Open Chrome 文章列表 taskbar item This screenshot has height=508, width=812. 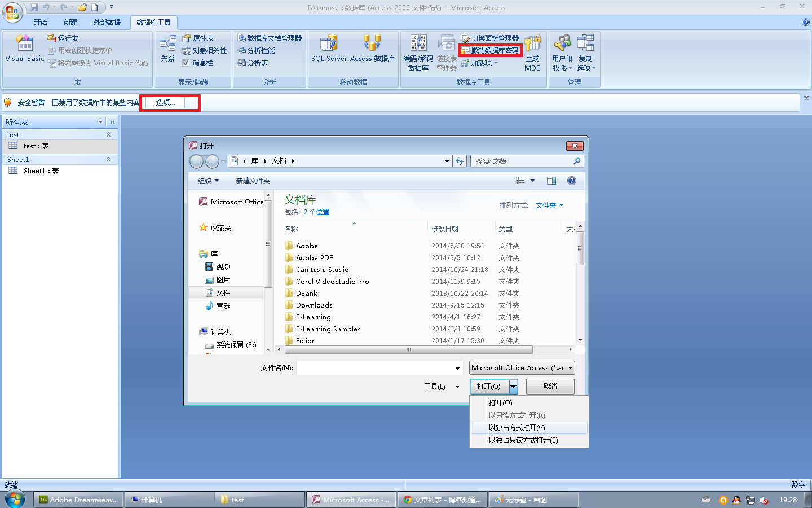pos(443,500)
